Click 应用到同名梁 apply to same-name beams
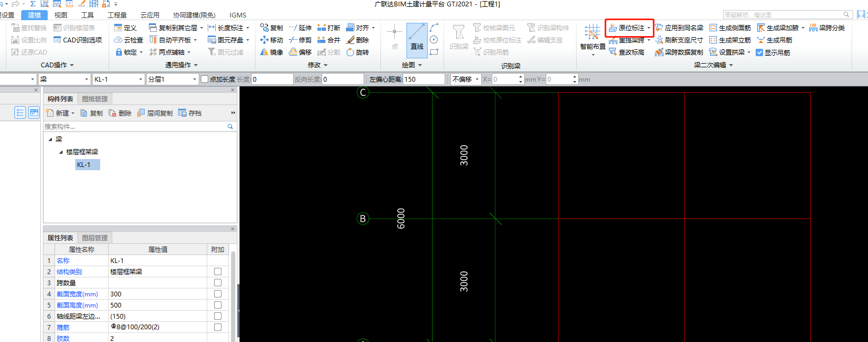This screenshot has height=342, width=868. tap(679, 28)
